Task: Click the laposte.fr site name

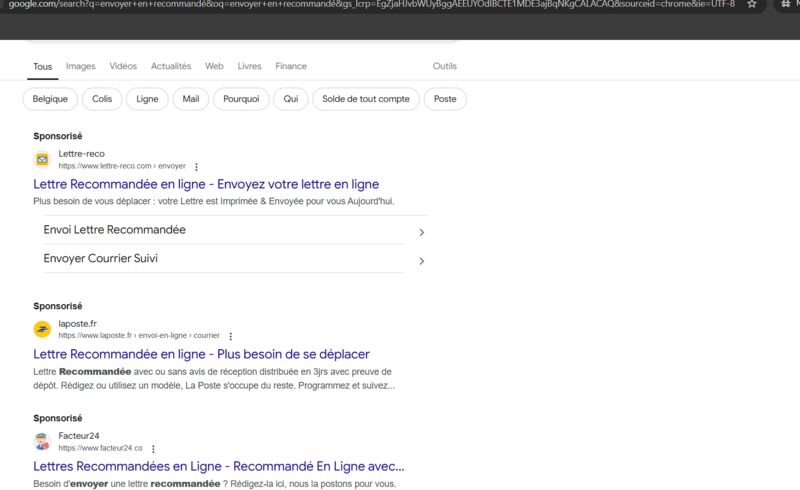Action: pyautogui.click(x=78, y=324)
